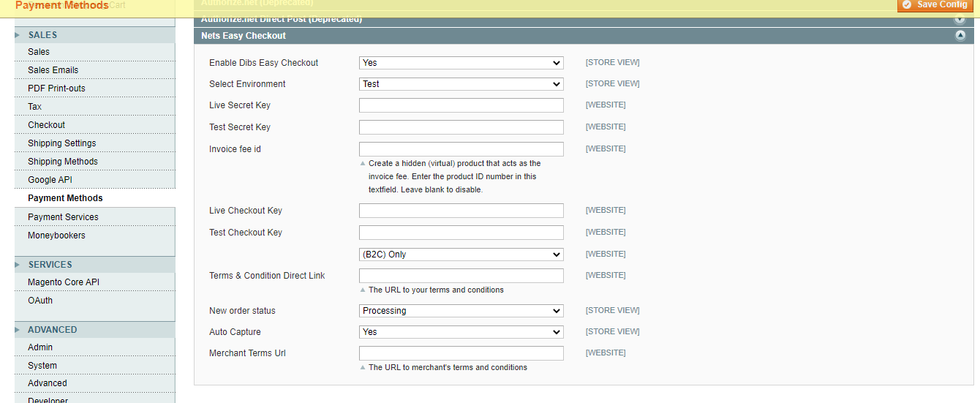Screen dimensions: 980x403
Task: Open the Google API sidebar section
Action: (95, 180)
